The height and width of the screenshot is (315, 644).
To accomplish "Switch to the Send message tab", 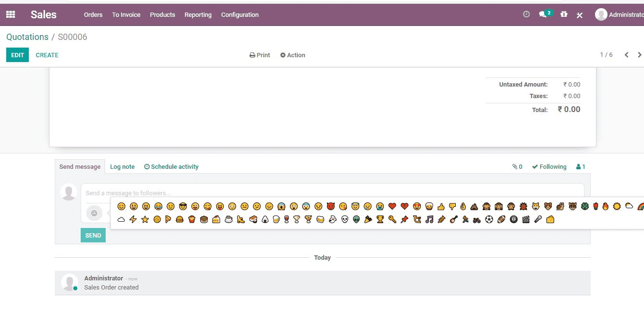I will click(x=80, y=167).
